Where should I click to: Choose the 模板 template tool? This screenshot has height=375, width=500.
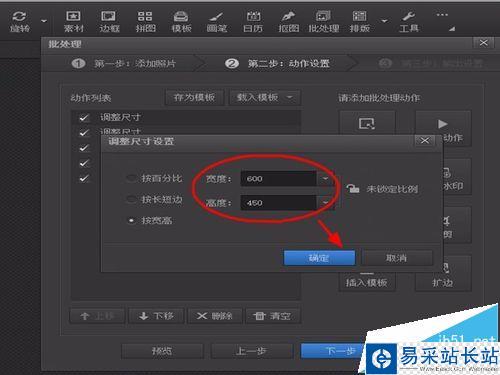pyautogui.click(x=181, y=22)
